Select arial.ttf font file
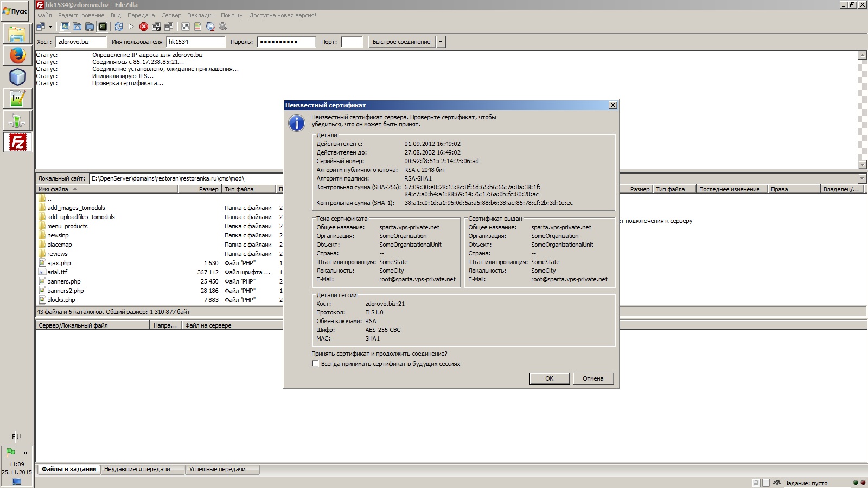868x488 pixels. [57, 272]
